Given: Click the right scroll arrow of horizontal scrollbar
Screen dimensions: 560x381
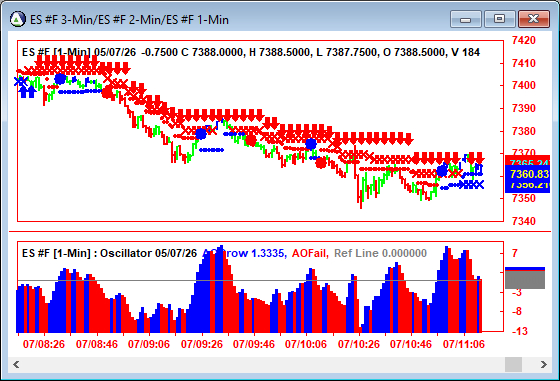Looking at the screenshot, I should tap(544, 365).
